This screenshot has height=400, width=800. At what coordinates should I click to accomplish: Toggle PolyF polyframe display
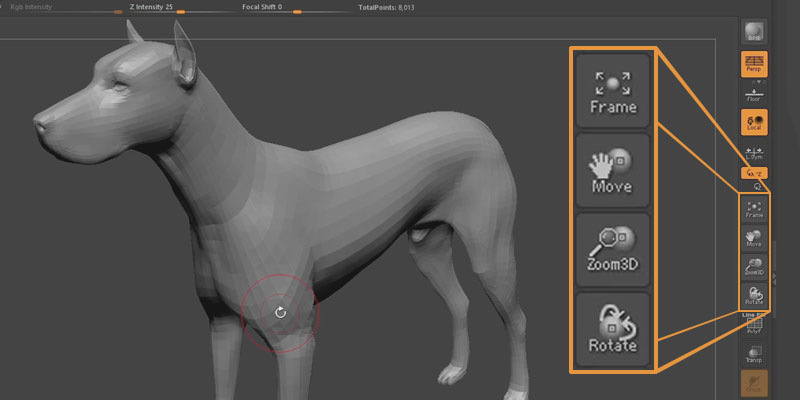pyautogui.click(x=754, y=325)
